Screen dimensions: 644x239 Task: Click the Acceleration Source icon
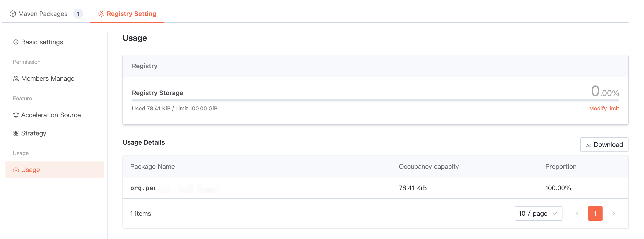point(16,115)
